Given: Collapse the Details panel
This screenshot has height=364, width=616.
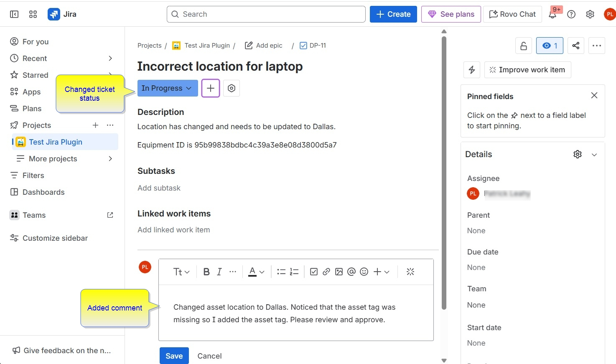Looking at the screenshot, I should (x=594, y=154).
